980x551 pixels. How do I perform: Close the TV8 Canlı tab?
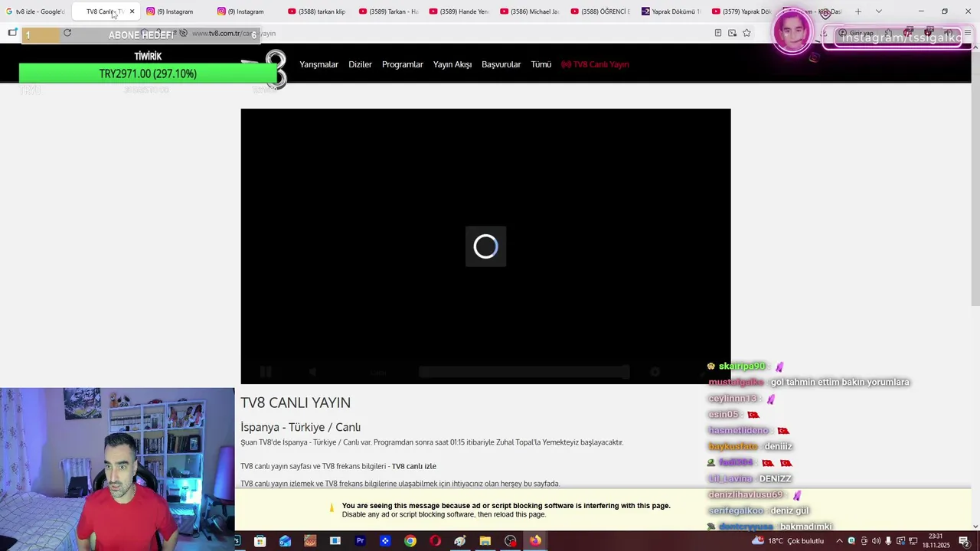(x=132, y=11)
